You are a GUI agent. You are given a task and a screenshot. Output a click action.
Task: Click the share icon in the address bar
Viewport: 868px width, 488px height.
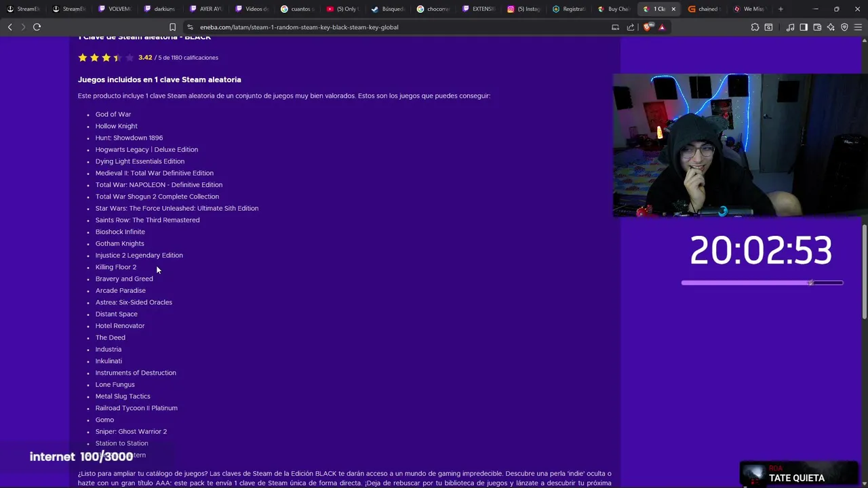[631, 27]
